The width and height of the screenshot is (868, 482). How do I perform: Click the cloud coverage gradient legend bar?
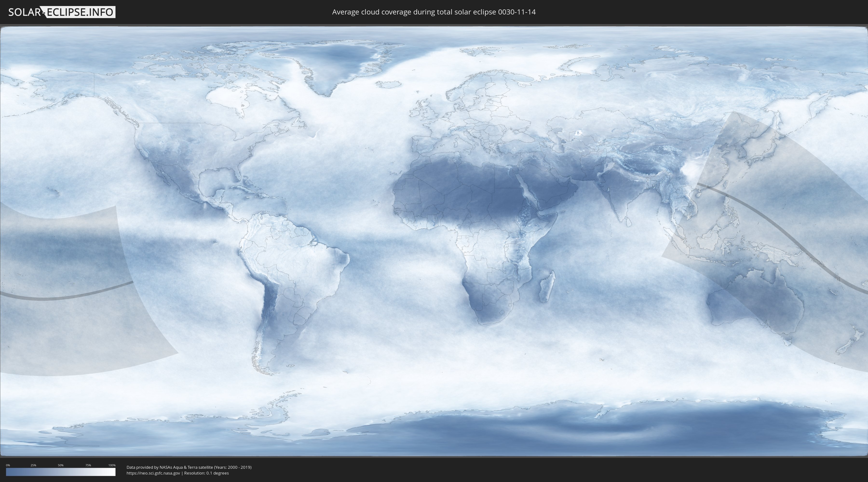point(61,472)
